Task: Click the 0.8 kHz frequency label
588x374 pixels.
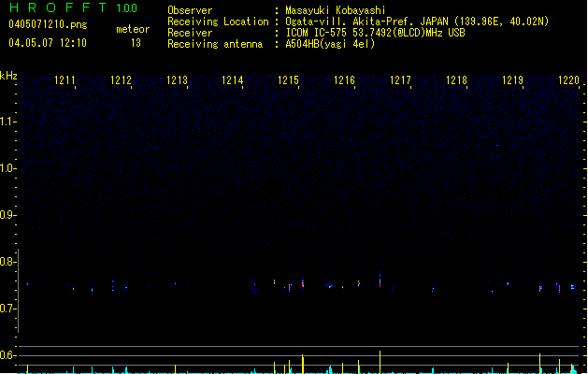Action: 7,262
